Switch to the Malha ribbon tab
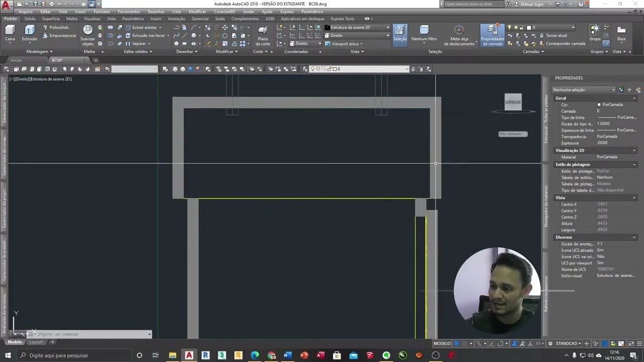The image size is (644, 362). [72, 19]
